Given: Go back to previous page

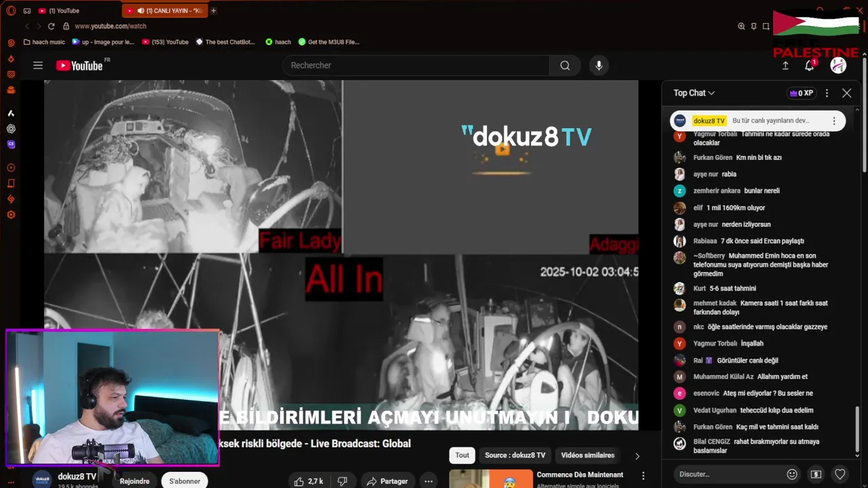Looking at the screenshot, I should pyautogui.click(x=27, y=26).
